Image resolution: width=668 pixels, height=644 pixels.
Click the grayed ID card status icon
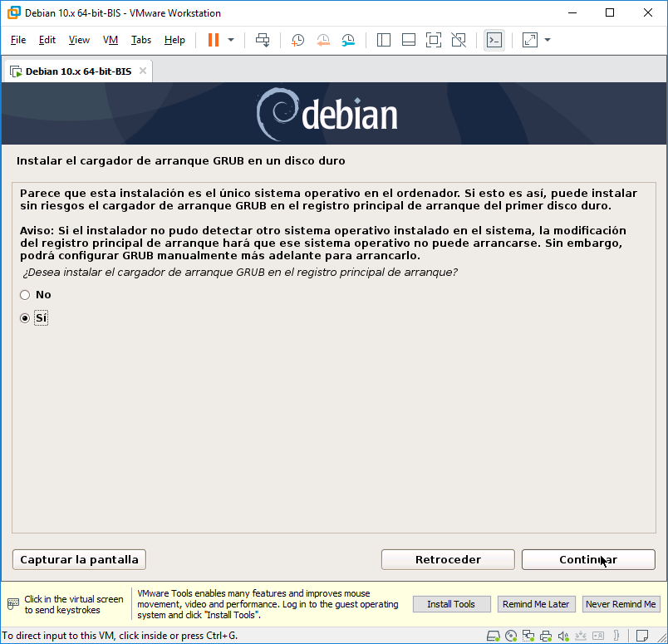point(598,636)
